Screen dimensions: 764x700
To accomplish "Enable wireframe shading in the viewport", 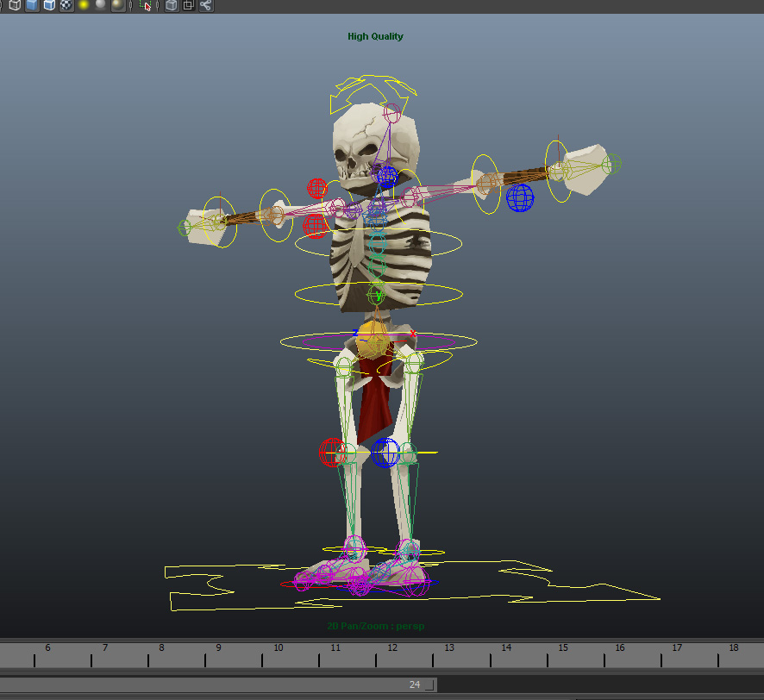I will click(x=15, y=5).
